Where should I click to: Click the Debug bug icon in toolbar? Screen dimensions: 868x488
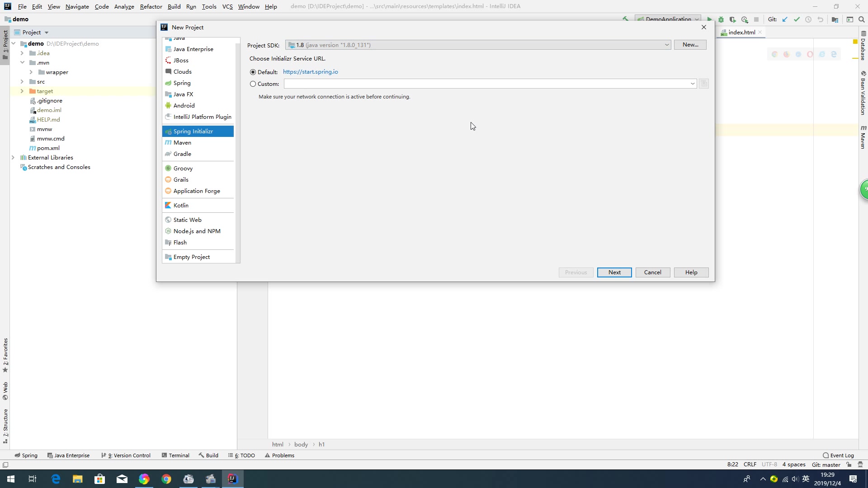click(x=721, y=19)
